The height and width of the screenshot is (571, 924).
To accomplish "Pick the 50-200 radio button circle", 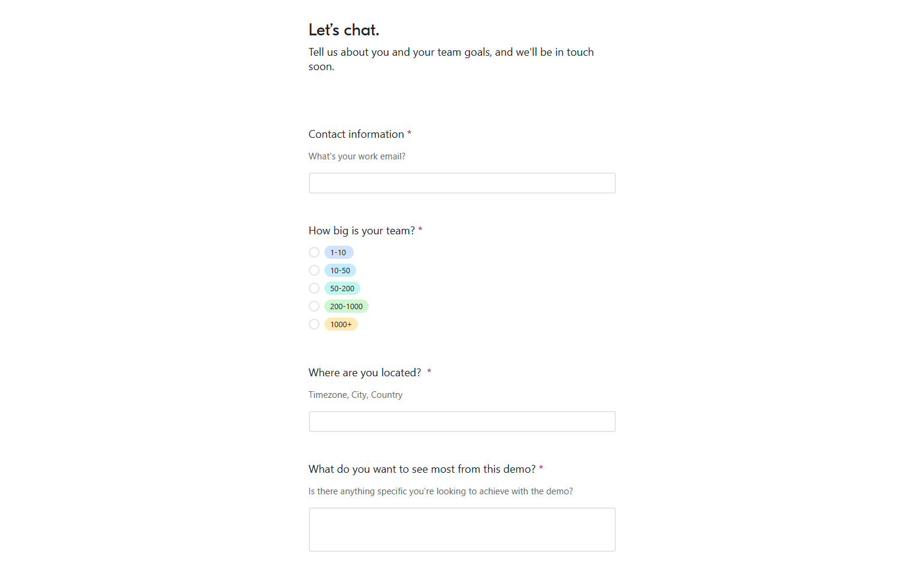I will pos(314,288).
